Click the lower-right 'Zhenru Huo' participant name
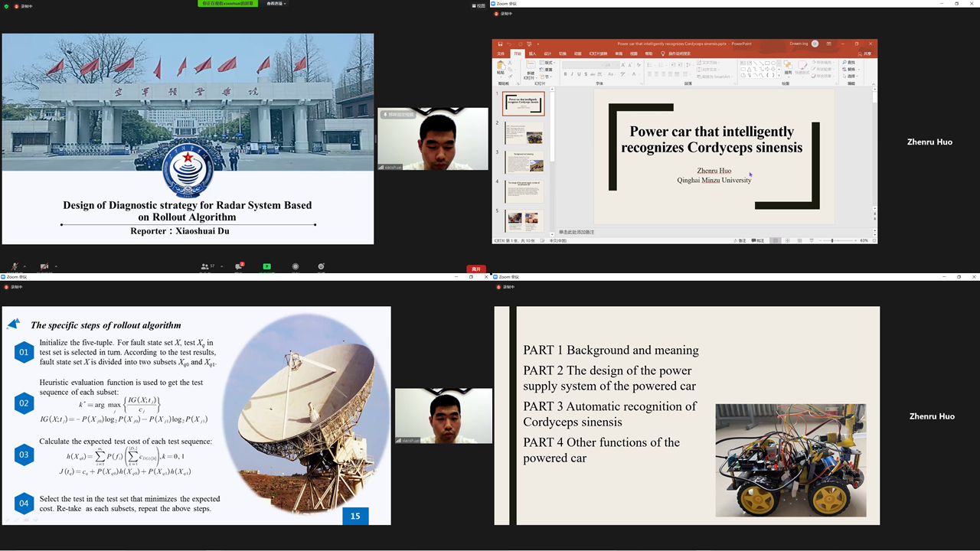This screenshot has width=980, height=551. [932, 416]
